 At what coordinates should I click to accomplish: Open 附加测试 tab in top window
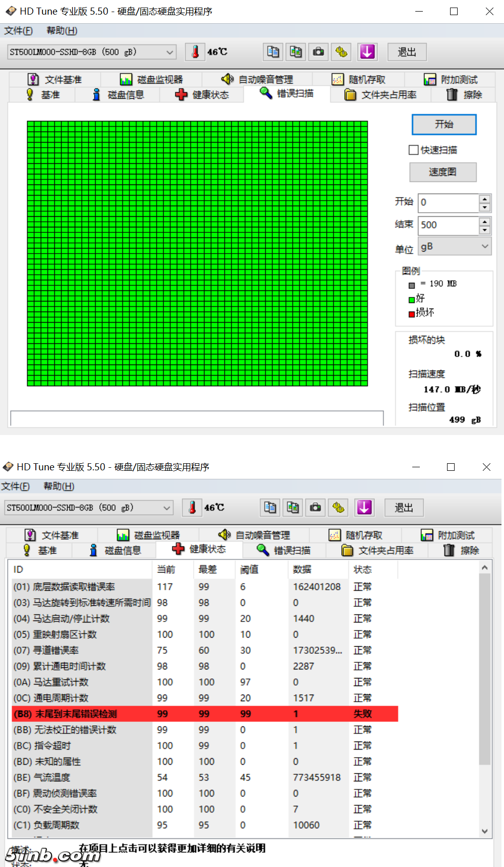[x=451, y=80]
